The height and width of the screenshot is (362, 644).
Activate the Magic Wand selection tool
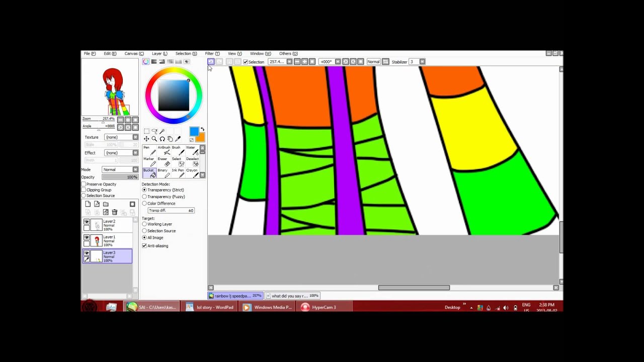click(163, 131)
